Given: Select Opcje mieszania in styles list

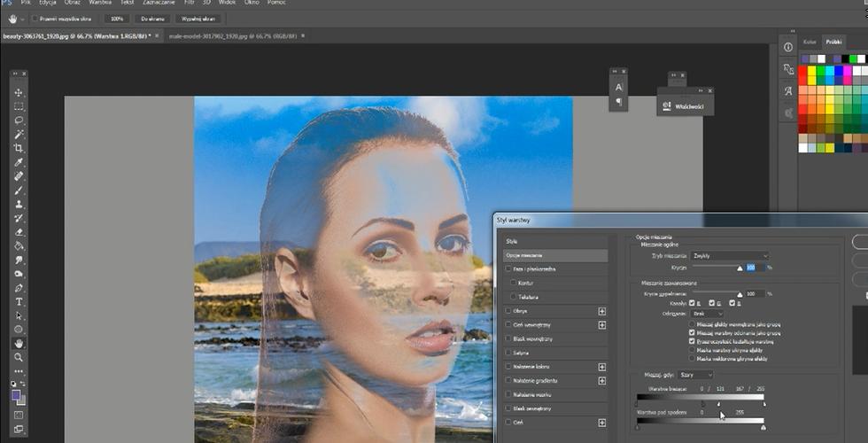Looking at the screenshot, I should (556, 255).
